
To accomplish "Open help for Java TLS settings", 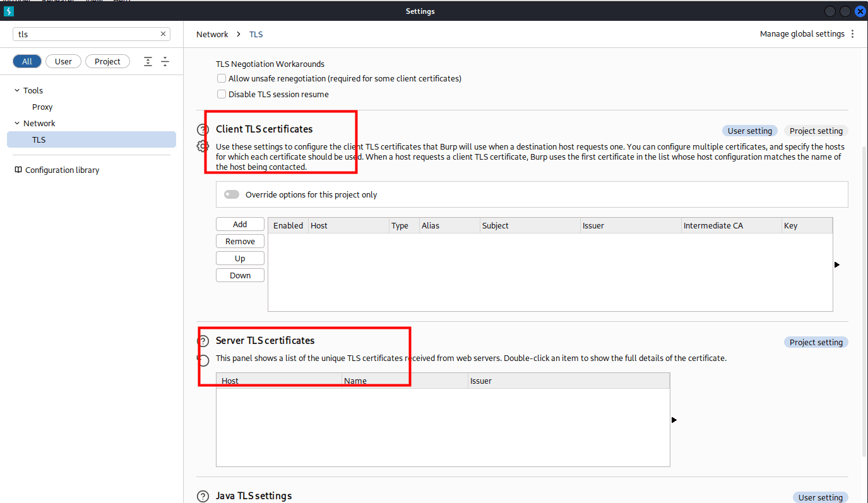I will point(203,497).
